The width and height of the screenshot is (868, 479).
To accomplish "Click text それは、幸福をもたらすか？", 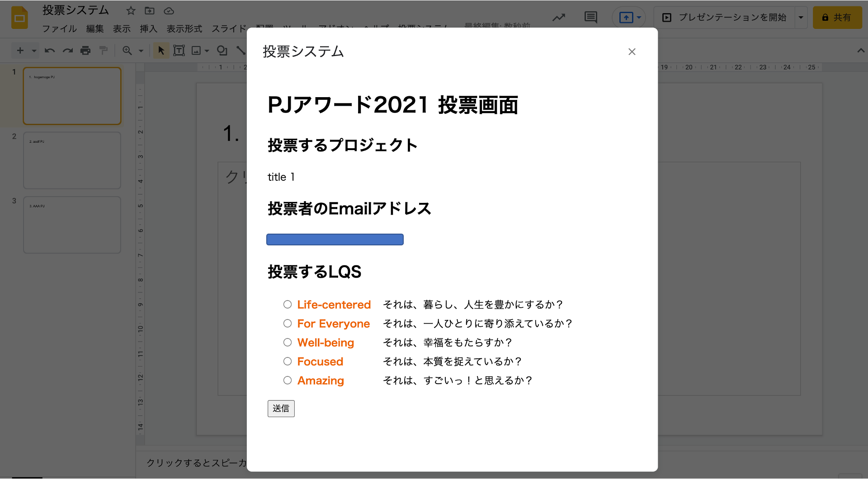I will pyautogui.click(x=448, y=343).
